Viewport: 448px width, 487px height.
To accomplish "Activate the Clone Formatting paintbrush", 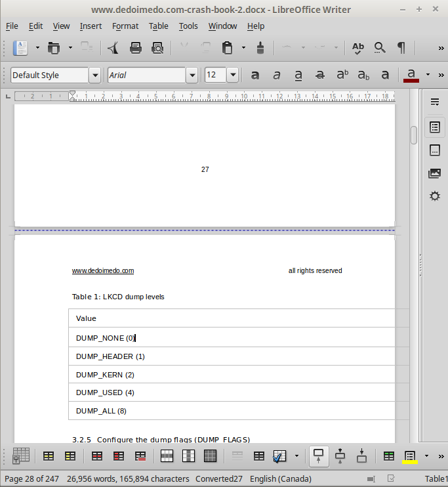I will point(260,48).
